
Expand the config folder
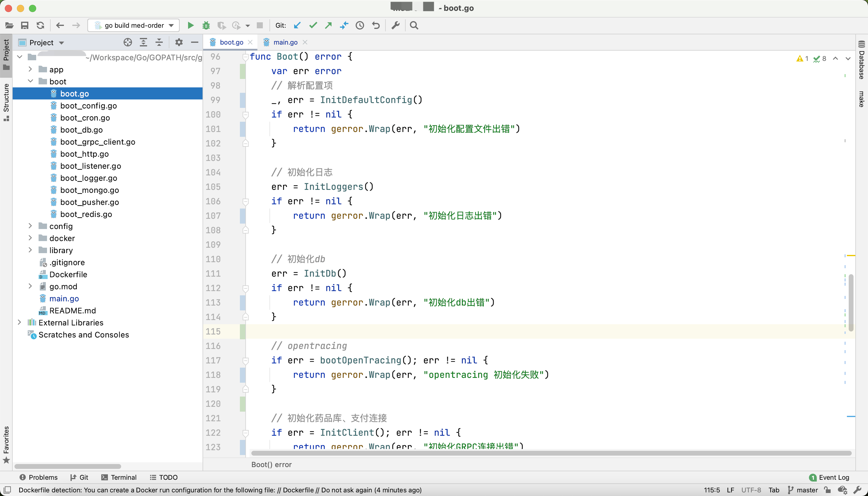click(x=30, y=226)
